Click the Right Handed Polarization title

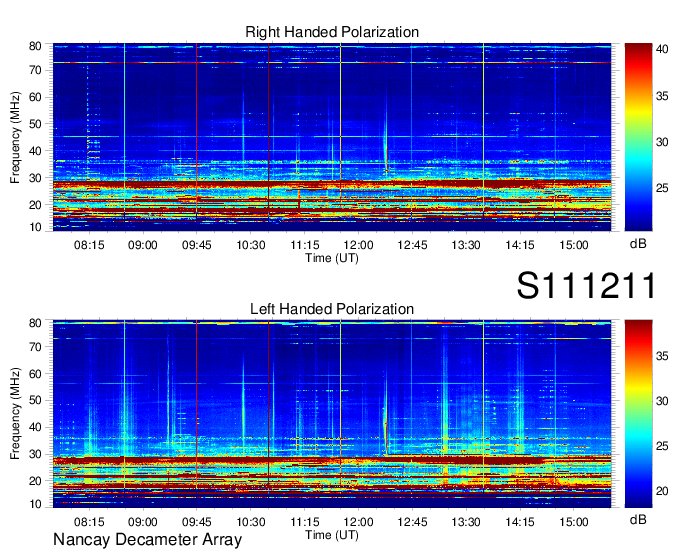[332, 32]
